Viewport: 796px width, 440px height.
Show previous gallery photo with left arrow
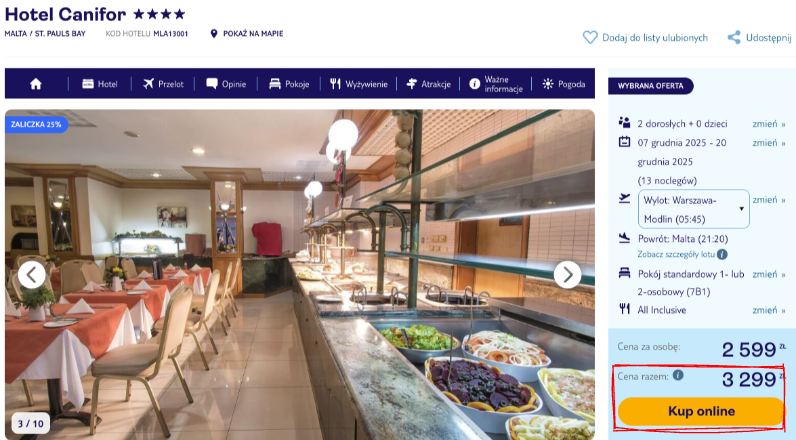tap(32, 275)
